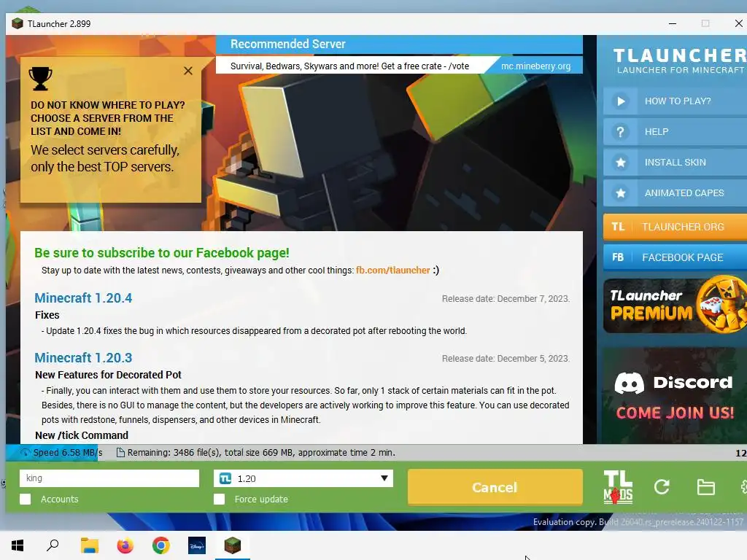Open fb.com/tlauncher link

pos(393,270)
